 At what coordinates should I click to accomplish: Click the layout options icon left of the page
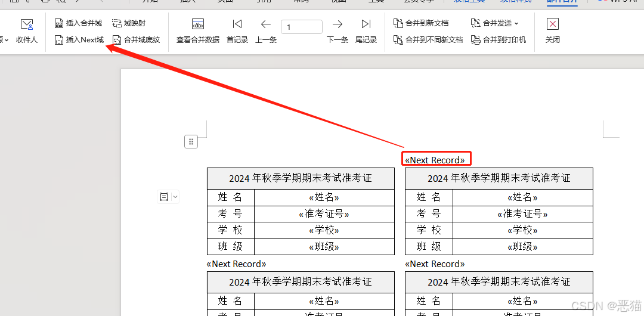click(x=164, y=197)
